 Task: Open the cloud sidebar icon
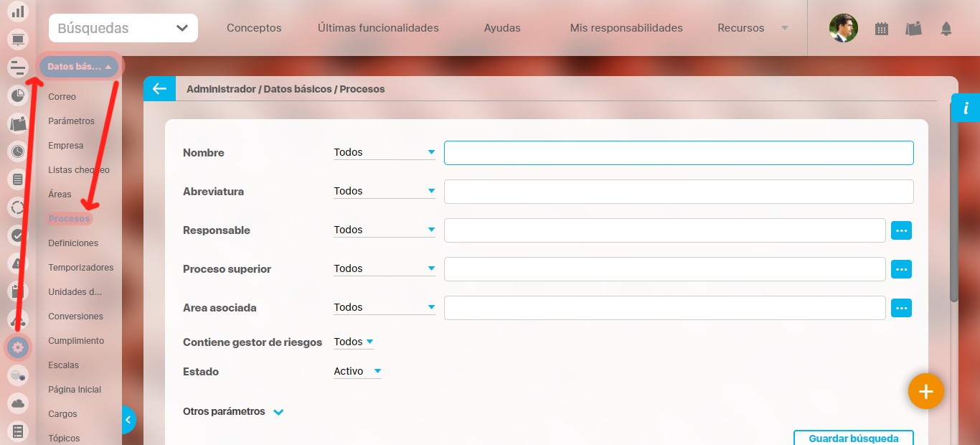18,403
